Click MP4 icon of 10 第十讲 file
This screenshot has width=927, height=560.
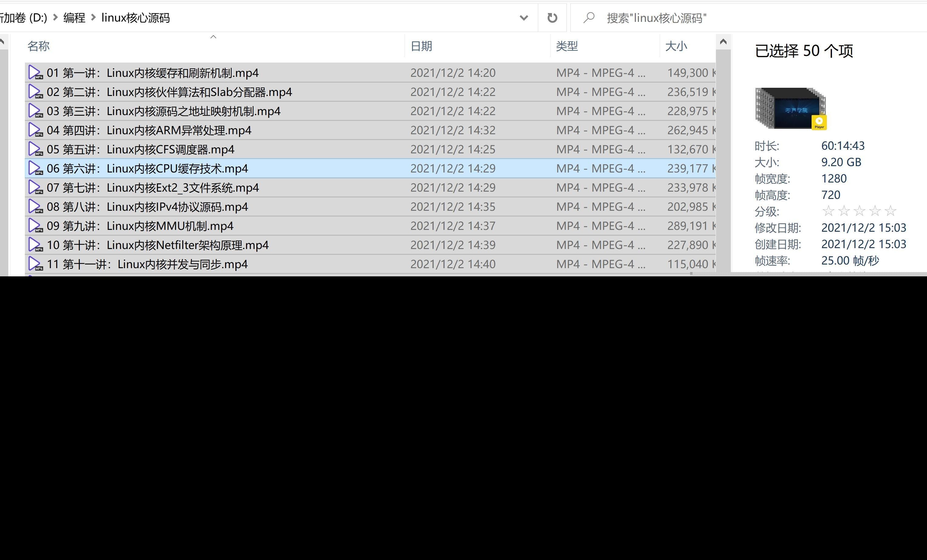click(35, 245)
